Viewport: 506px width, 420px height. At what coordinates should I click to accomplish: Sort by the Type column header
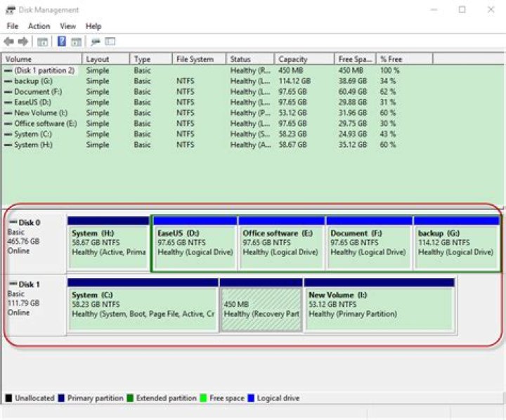point(151,59)
